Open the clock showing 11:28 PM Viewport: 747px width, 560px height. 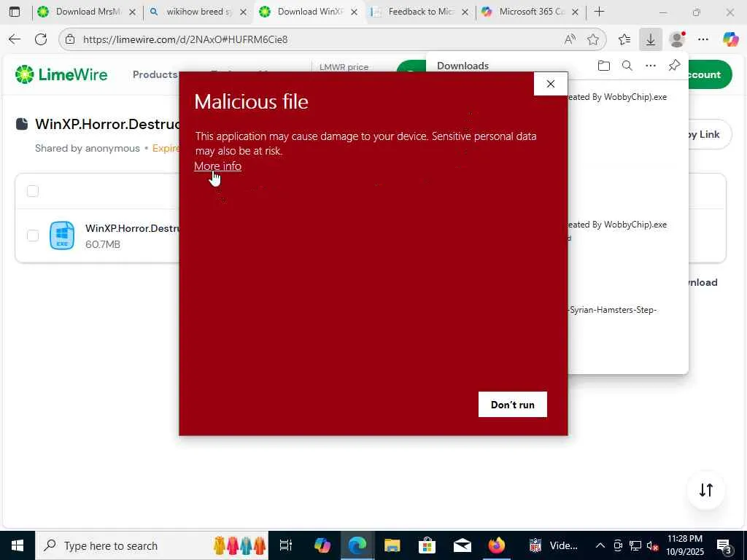[685, 545]
